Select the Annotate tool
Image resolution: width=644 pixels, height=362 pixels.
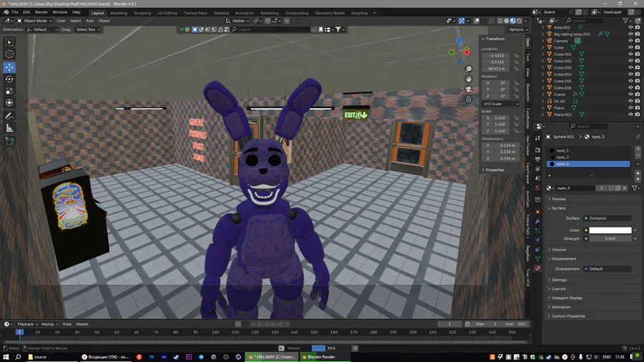(x=9, y=117)
